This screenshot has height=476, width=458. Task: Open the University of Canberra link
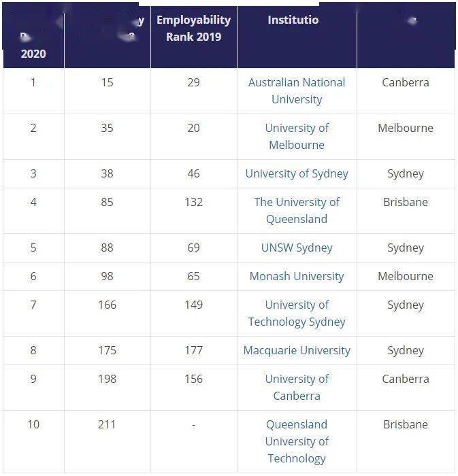coord(297,388)
